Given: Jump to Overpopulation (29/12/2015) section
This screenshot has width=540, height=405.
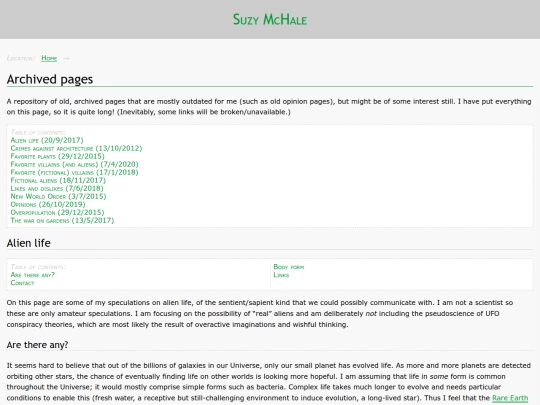Looking at the screenshot, I should coord(58,212).
